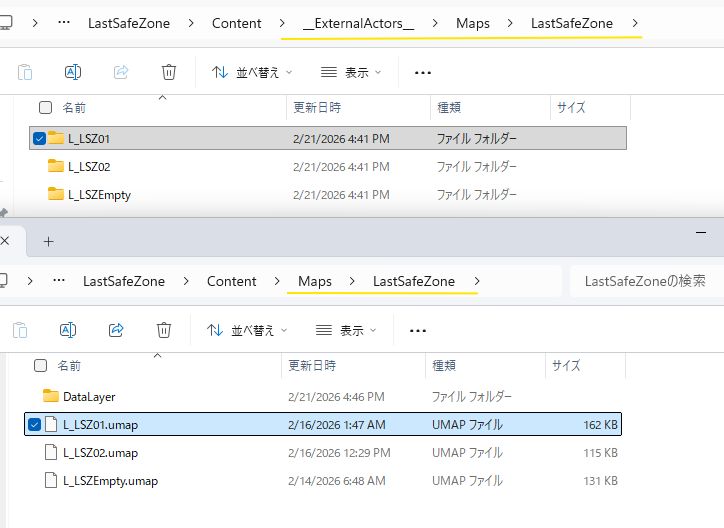
Task: Go to Maps breadcrumb in the upper window
Action: [473, 23]
